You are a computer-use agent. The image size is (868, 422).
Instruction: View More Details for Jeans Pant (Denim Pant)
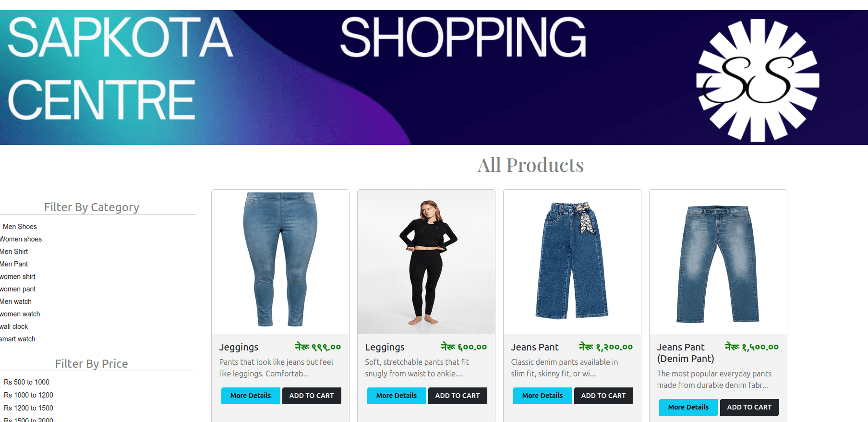coord(688,407)
